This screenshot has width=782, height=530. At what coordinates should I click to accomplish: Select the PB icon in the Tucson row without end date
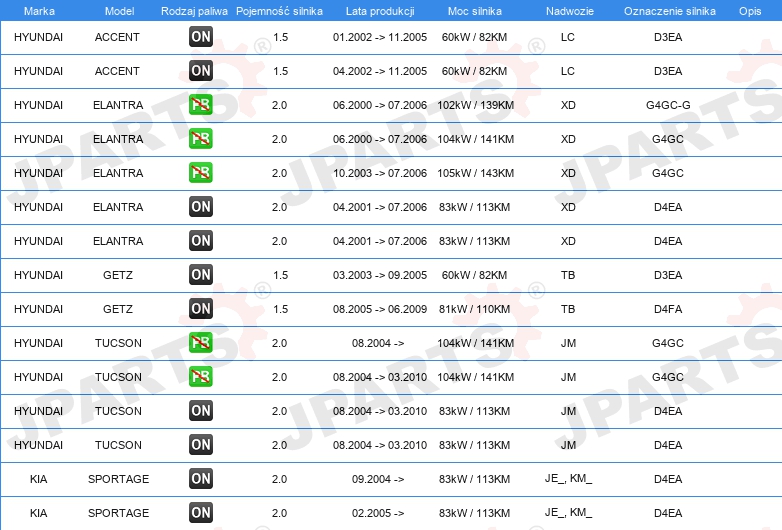click(200, 343)
